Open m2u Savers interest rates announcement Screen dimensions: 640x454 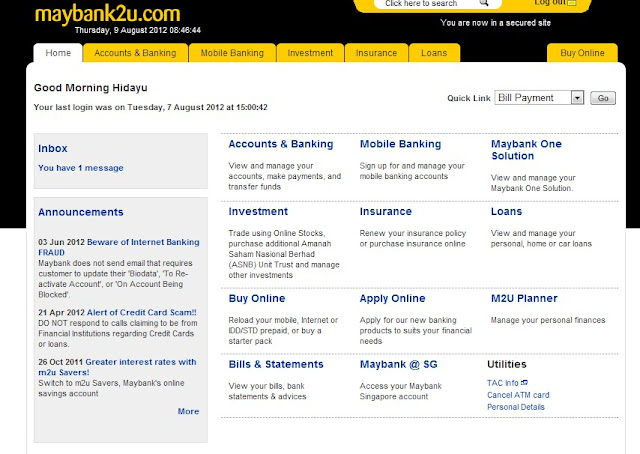(117, 367)
